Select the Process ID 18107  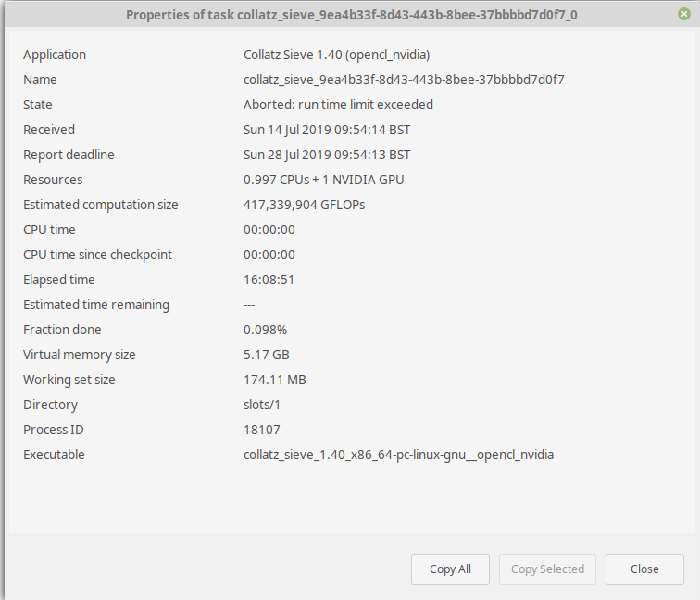tap(262, 430)
